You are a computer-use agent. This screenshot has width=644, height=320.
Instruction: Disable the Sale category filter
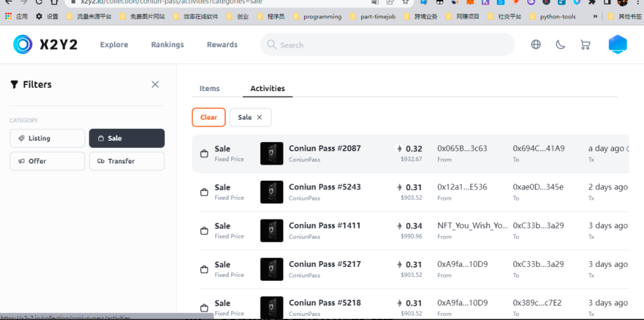pyautogui.click(x=126, y=138)
